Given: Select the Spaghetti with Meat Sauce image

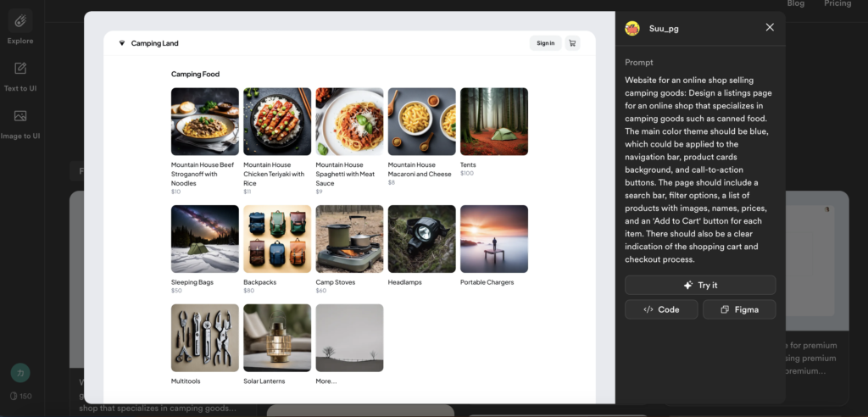Looking at the screenshot, I should (349, 121).
